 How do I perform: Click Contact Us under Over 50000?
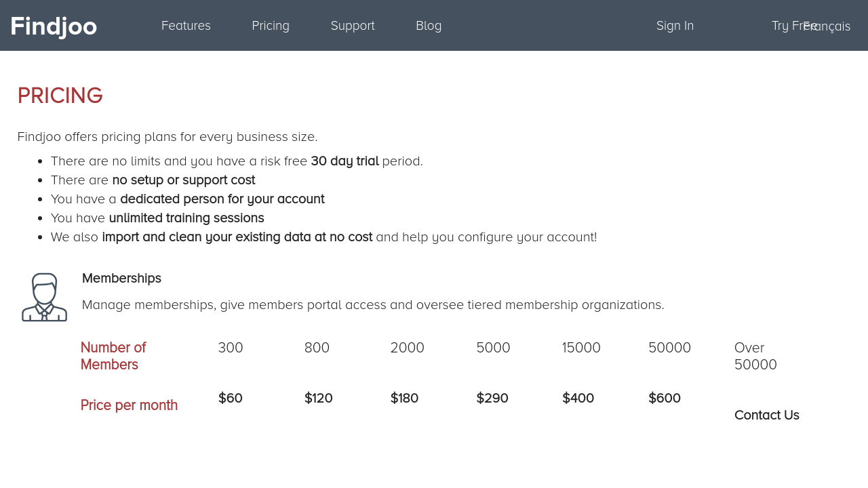[767, 415]
